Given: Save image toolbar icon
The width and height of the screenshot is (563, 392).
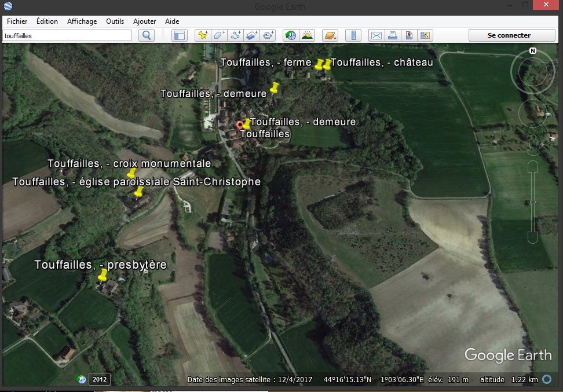Looking at the screenshot, I should pyautogui.click(x=408, y=35).
